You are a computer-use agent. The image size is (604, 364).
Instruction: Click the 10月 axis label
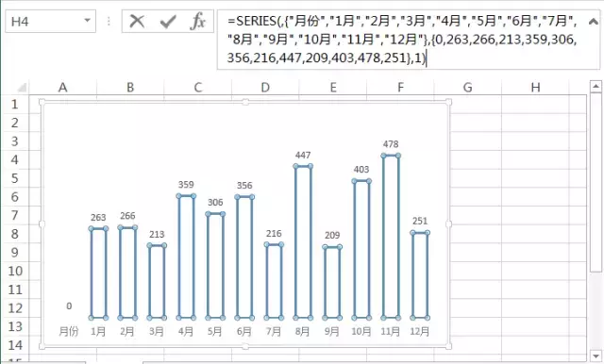point(361,331)
